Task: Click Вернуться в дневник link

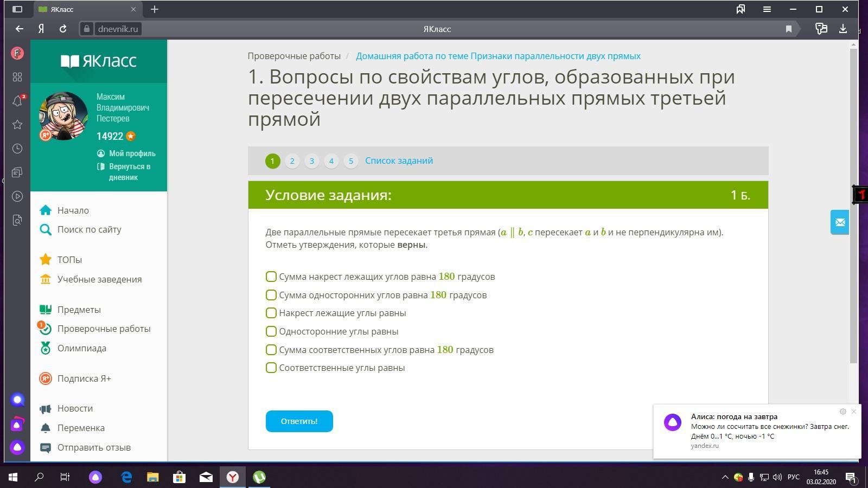Action: (130, 172)
